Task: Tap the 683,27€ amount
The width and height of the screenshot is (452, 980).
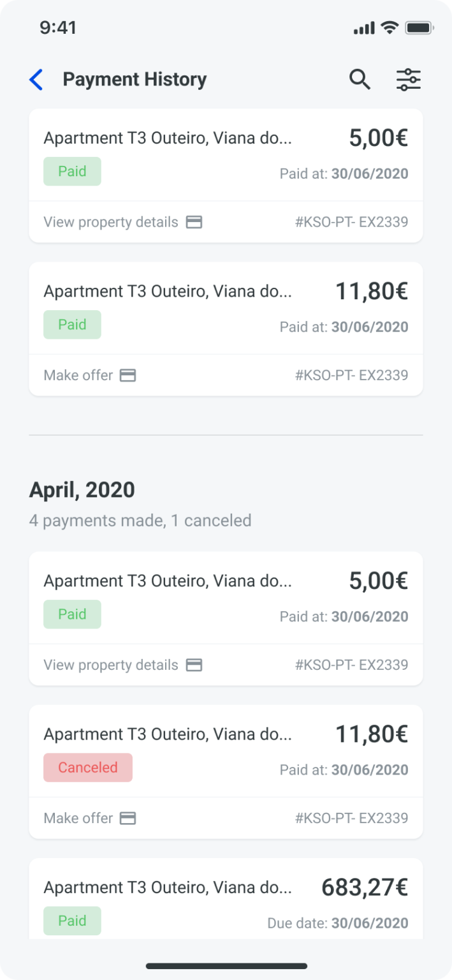Action: click(x=365, y=887)
